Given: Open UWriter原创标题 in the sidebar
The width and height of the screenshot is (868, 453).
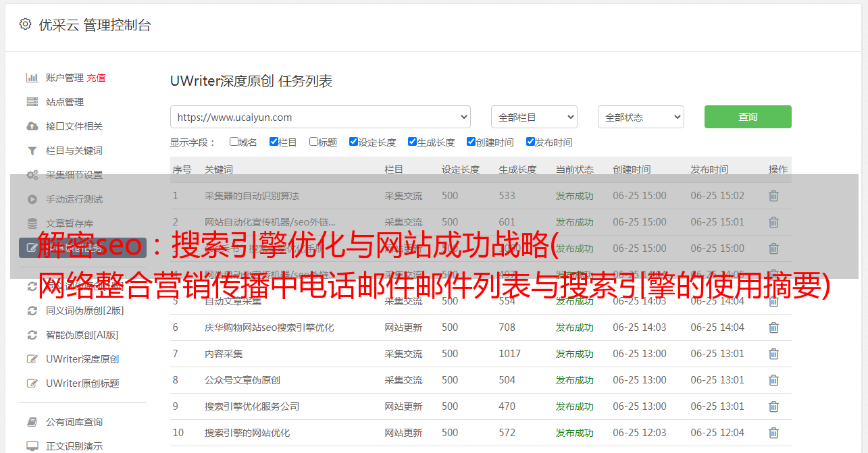Looking at the screenshot, I should click(82, 383).
